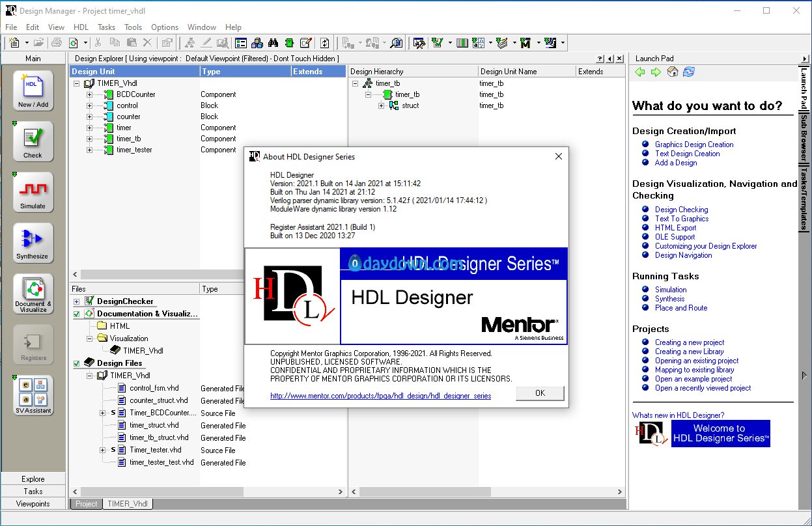Viewport: 812px width, 526px height.
Task: Select the Sub Browser side tab
Action: 804,139
